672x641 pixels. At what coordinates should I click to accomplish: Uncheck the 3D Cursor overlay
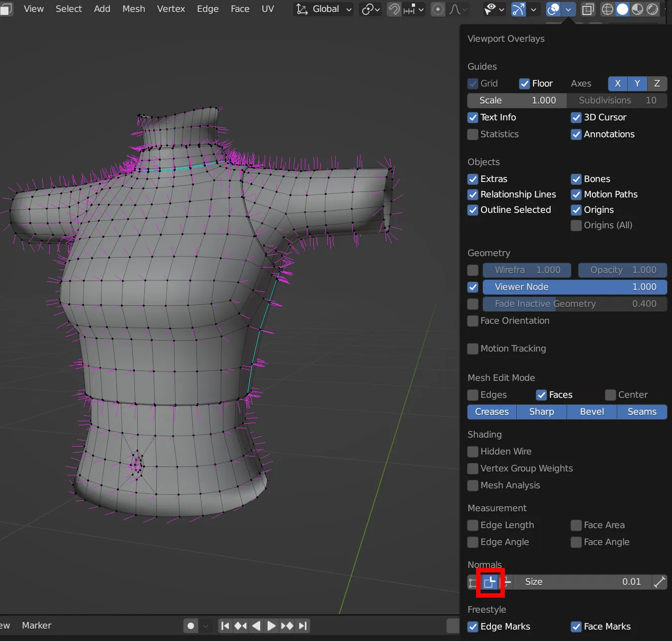(576, 117)
